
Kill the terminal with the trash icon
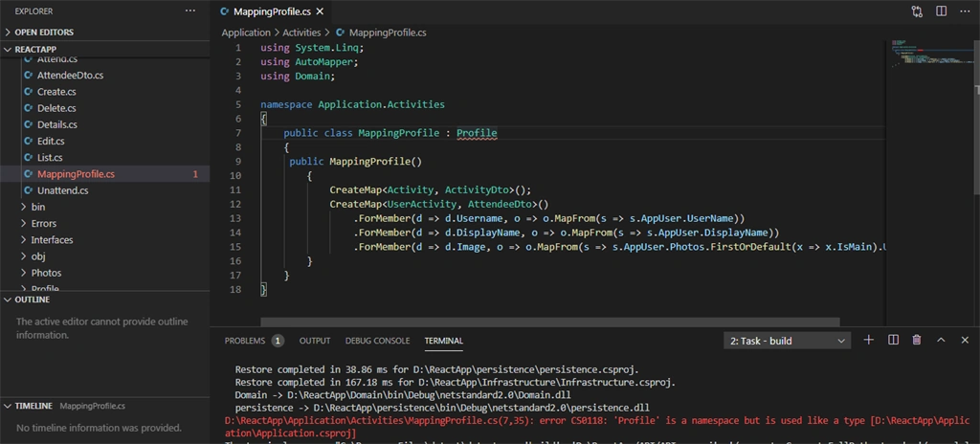point(917,341)
